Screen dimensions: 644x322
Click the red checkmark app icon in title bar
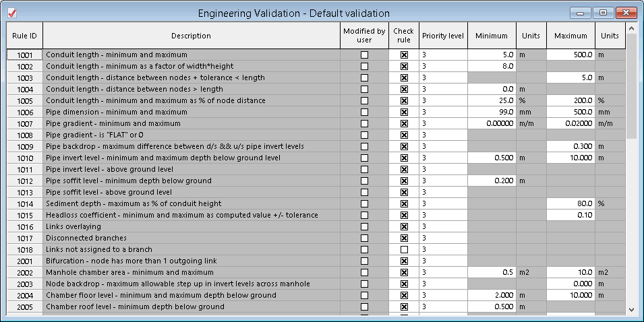click(11, 13)
